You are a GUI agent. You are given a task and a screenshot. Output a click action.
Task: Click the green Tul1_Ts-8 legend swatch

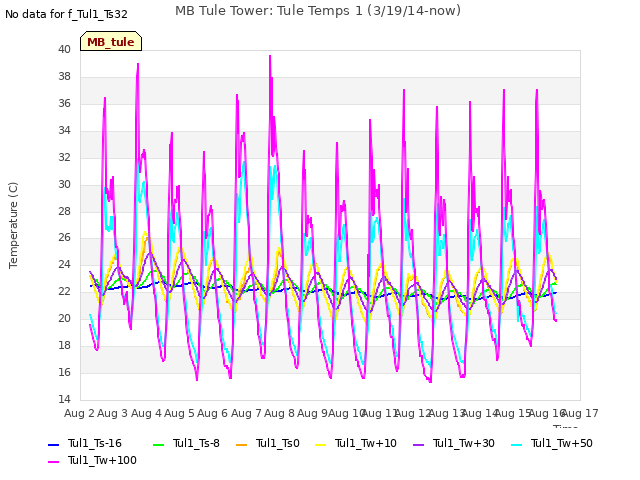[158, 444]
